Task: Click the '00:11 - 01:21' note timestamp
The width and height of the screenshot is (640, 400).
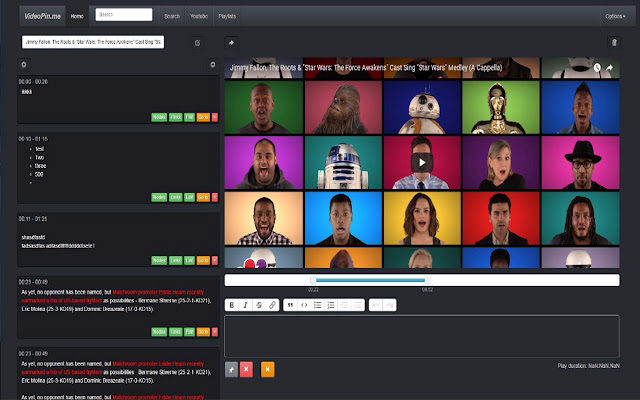Action: click(x=33, y=219)
